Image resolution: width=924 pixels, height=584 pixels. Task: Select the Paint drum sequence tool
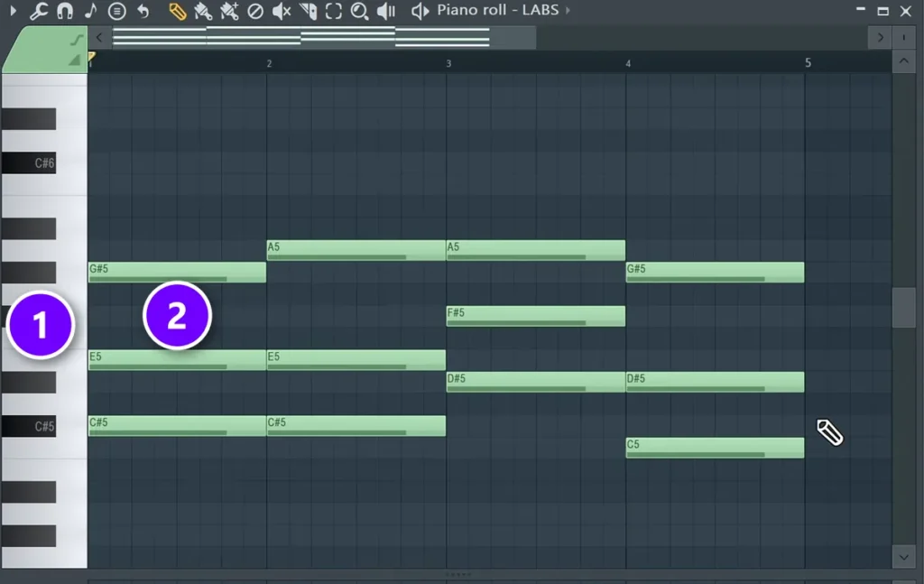pos(228,11)
